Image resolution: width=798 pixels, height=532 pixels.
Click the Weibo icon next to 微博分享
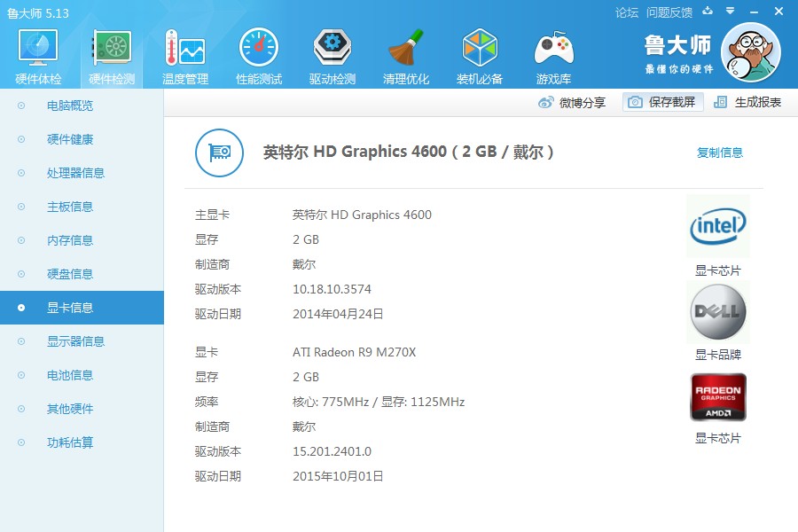pyautogui.click(x=545, y=102)
